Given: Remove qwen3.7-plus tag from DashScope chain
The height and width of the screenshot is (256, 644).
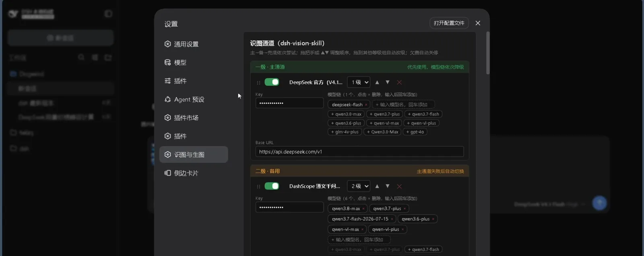Looking at the screenshot, I should [405, 209].
